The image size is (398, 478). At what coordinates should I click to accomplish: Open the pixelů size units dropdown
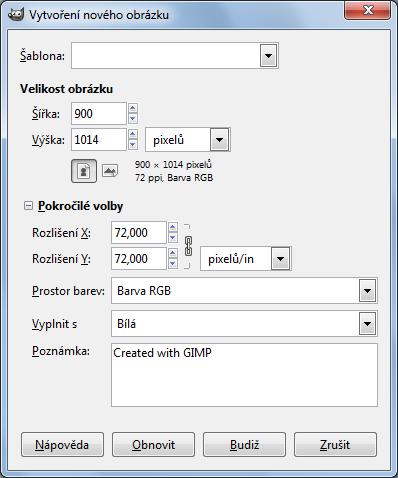coord(220,140)
